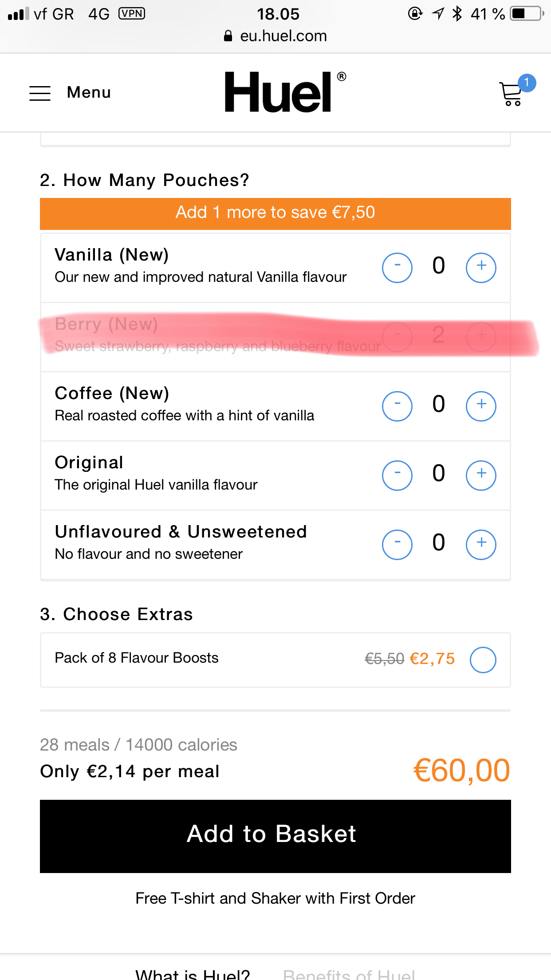Tap the Huel logo

coord(285,92)
